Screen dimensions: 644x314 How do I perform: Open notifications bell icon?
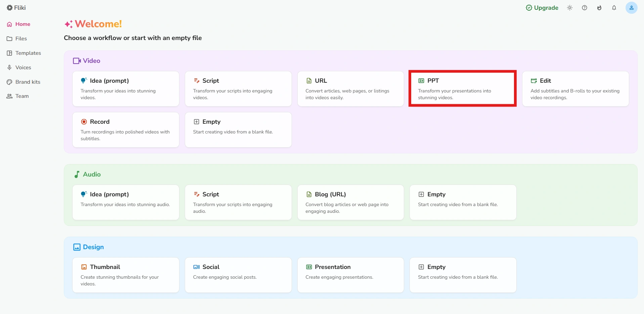pos(614,8)
